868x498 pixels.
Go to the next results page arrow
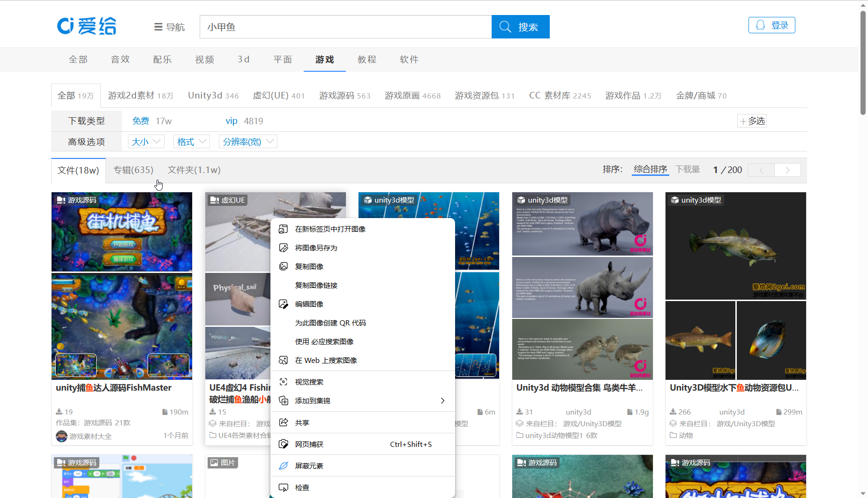787,170
